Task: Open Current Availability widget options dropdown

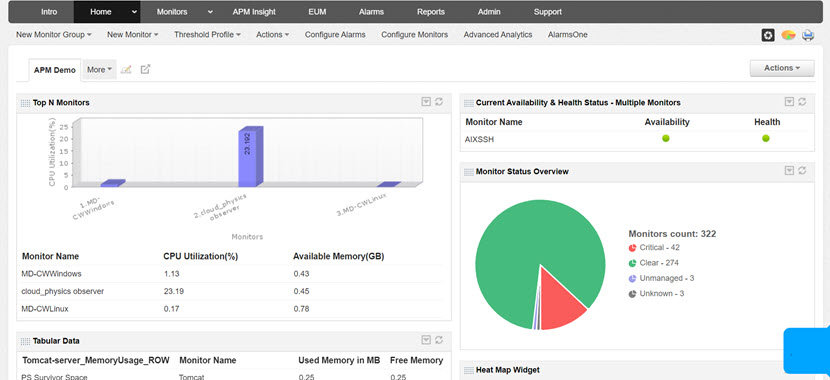Action: (x=789, y=102)
